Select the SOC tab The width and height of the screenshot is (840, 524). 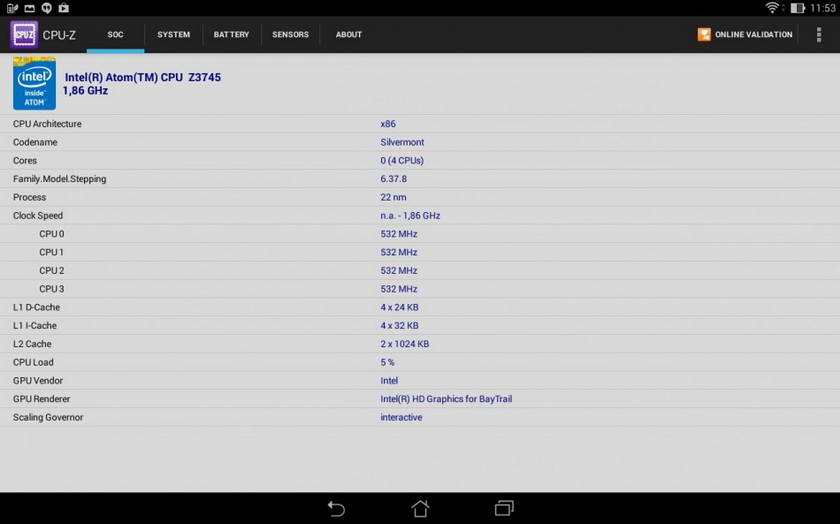pyautogui.click(x=115, y=34)
